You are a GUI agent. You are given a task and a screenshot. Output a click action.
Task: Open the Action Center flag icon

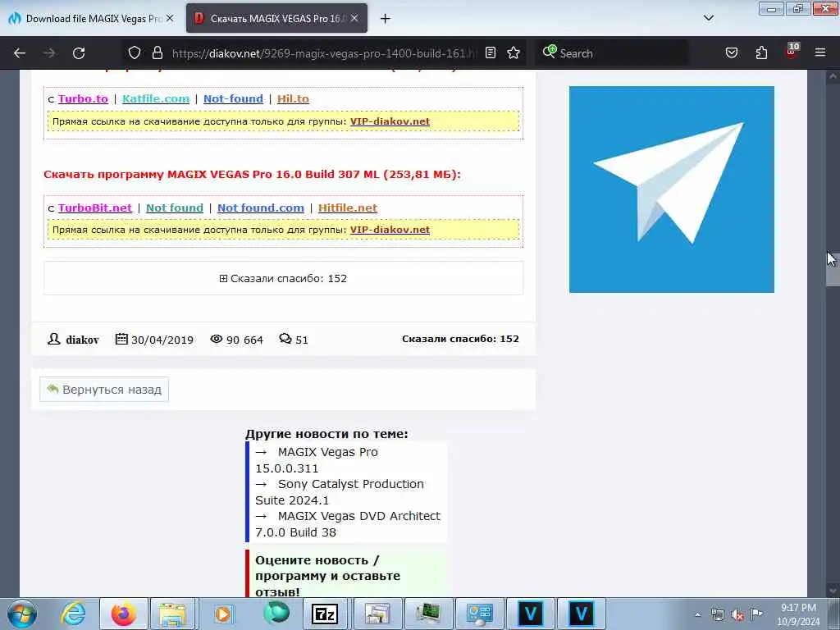click(x=756, y=614)
